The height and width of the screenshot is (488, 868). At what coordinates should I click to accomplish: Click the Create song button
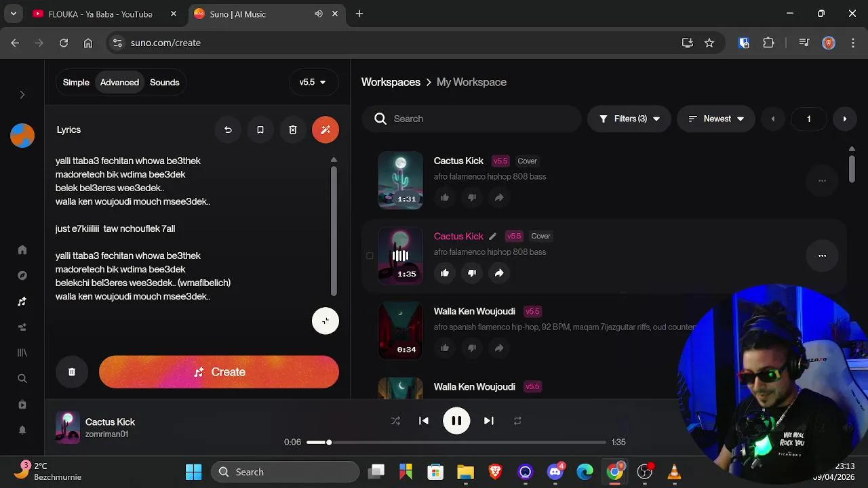pyautogui.click(x=219, y=372)
